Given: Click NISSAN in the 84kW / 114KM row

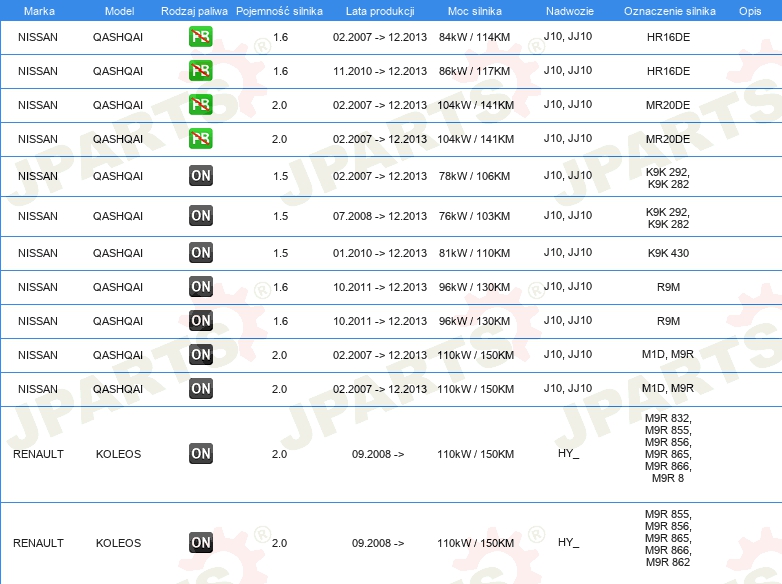Looking at the screenshot, I should 38,37.
